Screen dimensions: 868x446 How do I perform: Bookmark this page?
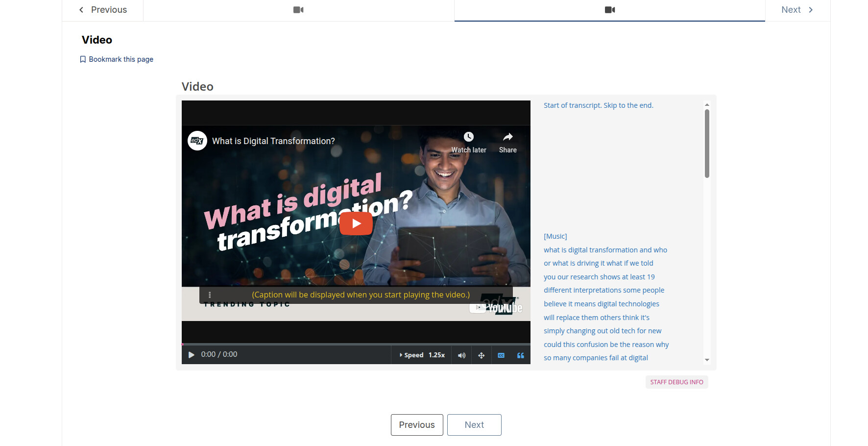(117, 59)
